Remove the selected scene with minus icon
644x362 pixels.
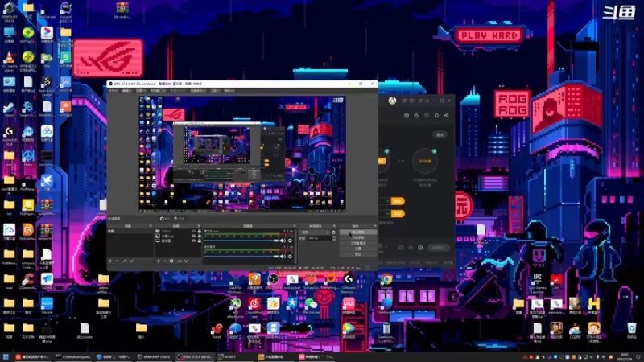pos(117,261)
